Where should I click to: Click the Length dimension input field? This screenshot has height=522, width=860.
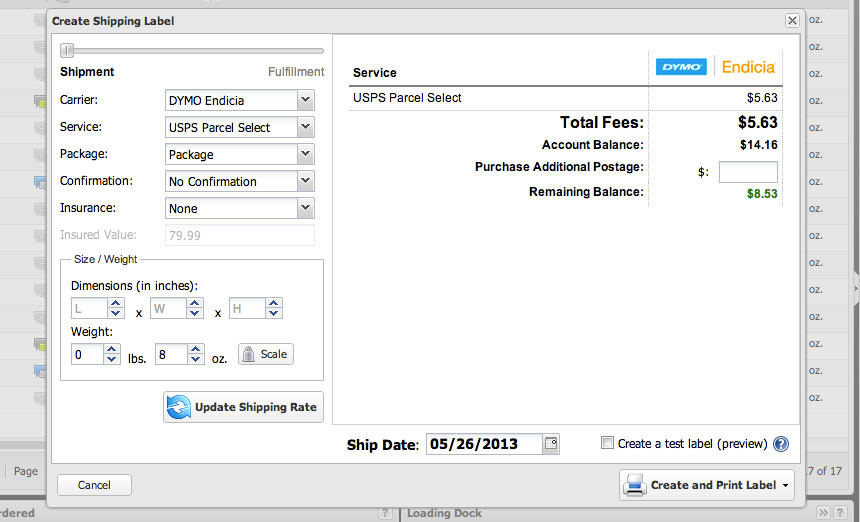pyautogui.click(x=88, y=309)
